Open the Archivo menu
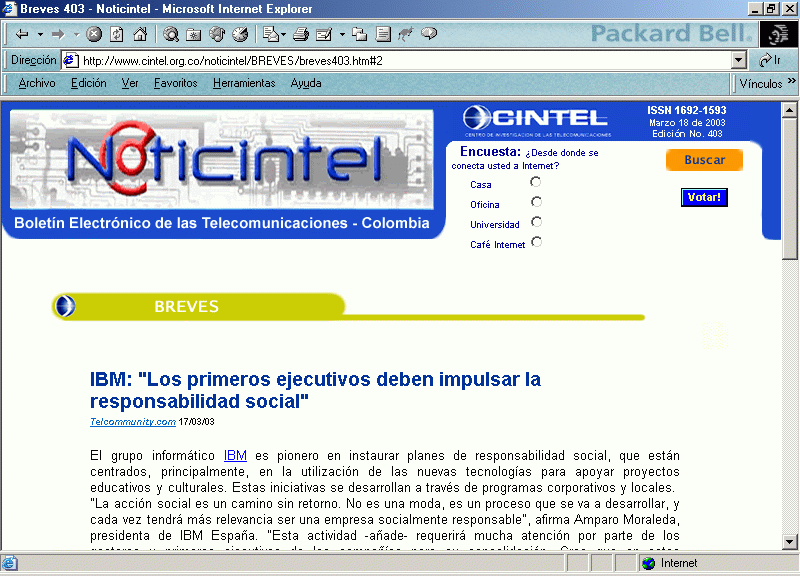 (x=37, y=83)
